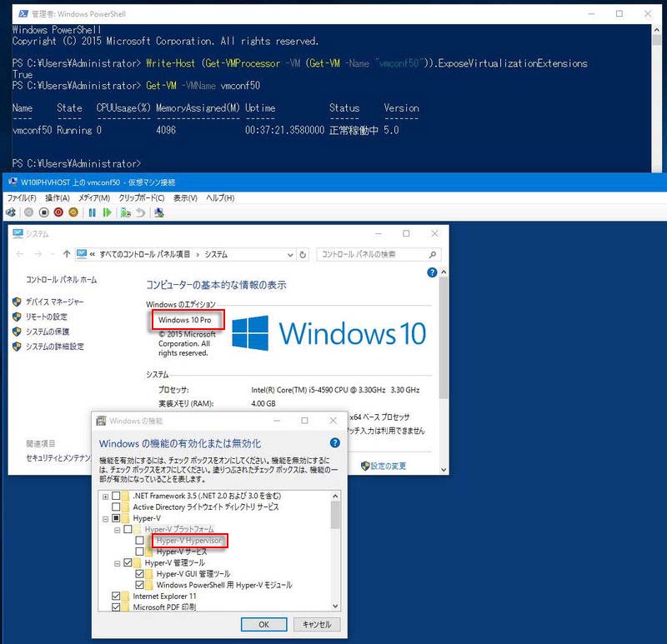This screenshot has height=644, width=667.
Task: Toggle the Hyper-V Hypervisor checkbox
Action: (139, 541)
